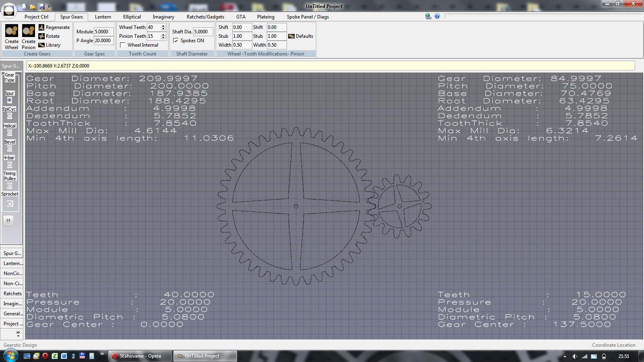The height and width of the screenshot is (362, 644).
Task: Increase Wheel Teeth with the up spinner arrow
Action: pos(163,26)
